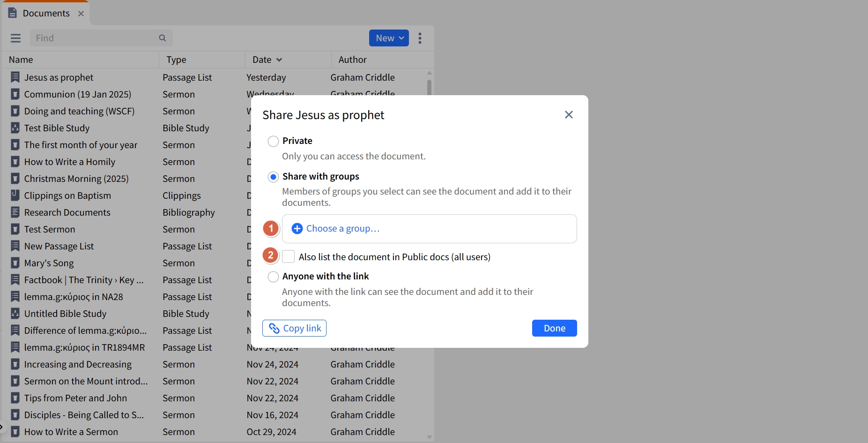
Task: Click the Communion (19 Jan 2025) sermon icon
Action: pos(15,94)
